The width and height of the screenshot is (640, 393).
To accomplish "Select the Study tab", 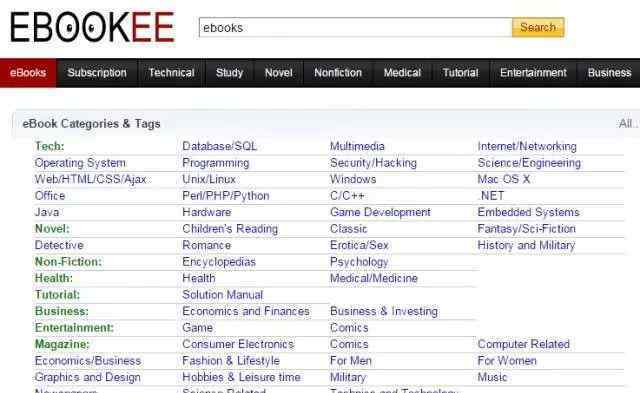I will [229, 73].
